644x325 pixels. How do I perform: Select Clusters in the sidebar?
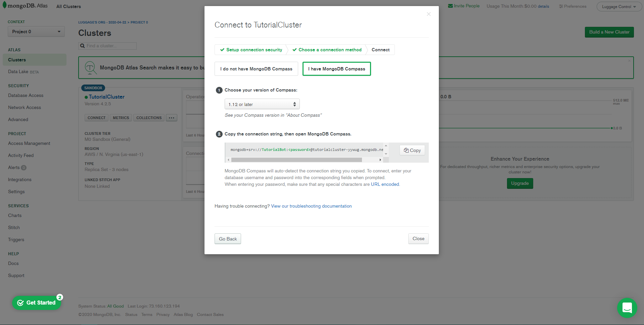[x=35, y=60]
